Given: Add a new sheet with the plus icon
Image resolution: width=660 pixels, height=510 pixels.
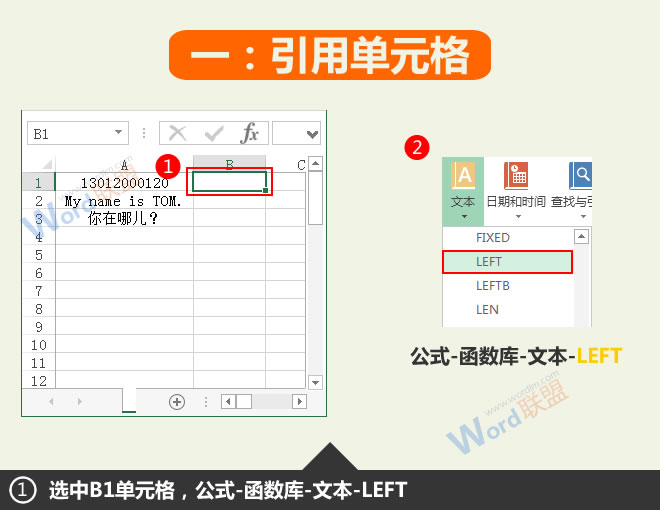Looking at the screenshot, I should (x=177, y=402).
